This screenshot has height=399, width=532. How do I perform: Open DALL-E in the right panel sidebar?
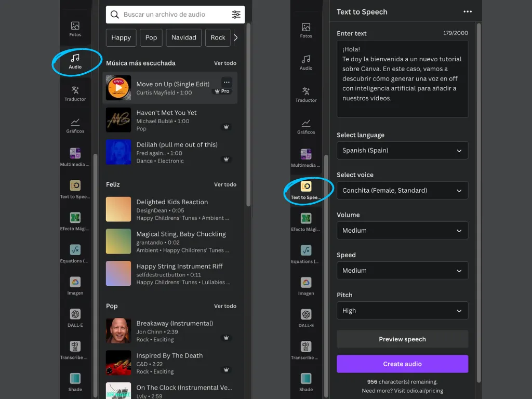[306, 318]
